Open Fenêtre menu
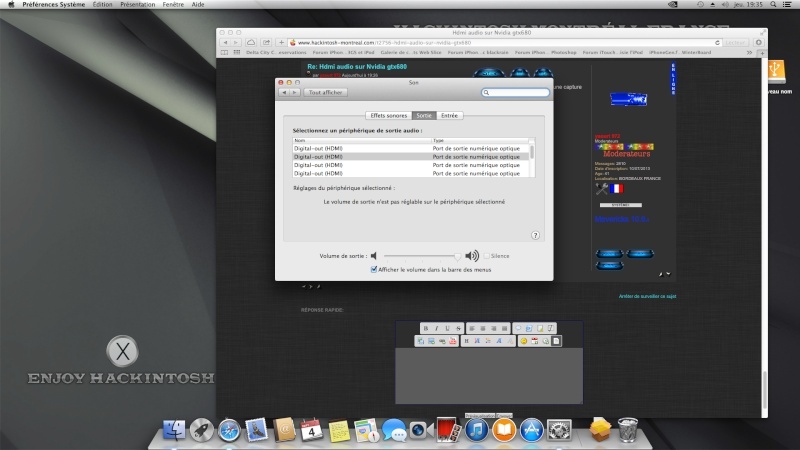This screenshot has height=450, width=800. (173, 5)
